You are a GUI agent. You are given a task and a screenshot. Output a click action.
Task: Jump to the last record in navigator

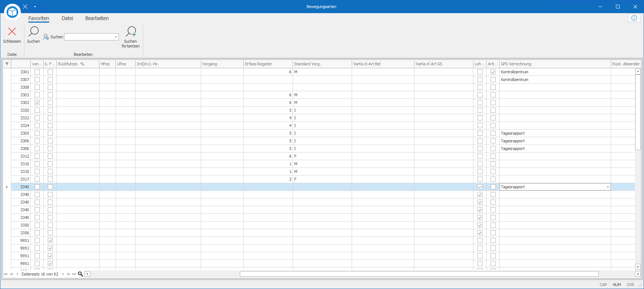pyautogui.click(x=74, y=274)
